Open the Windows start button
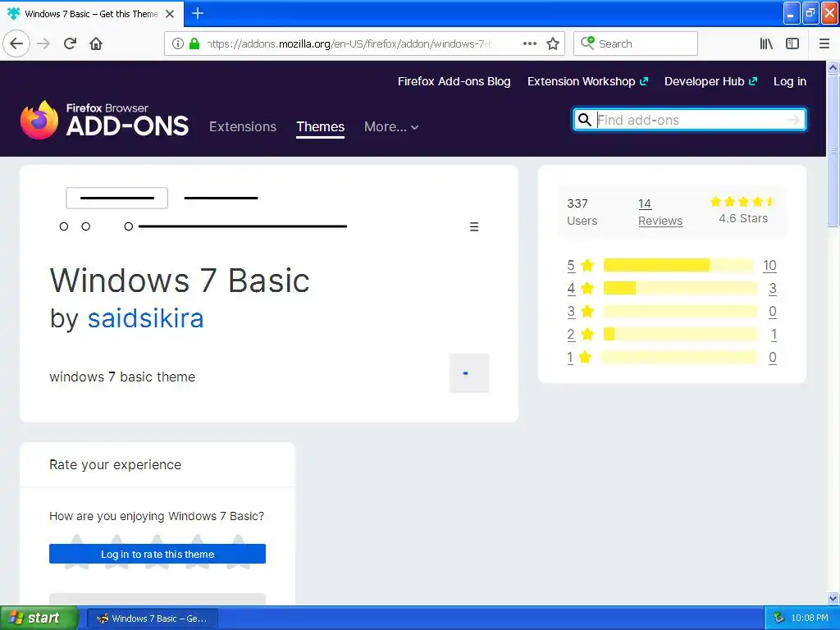 coord(39,618)
